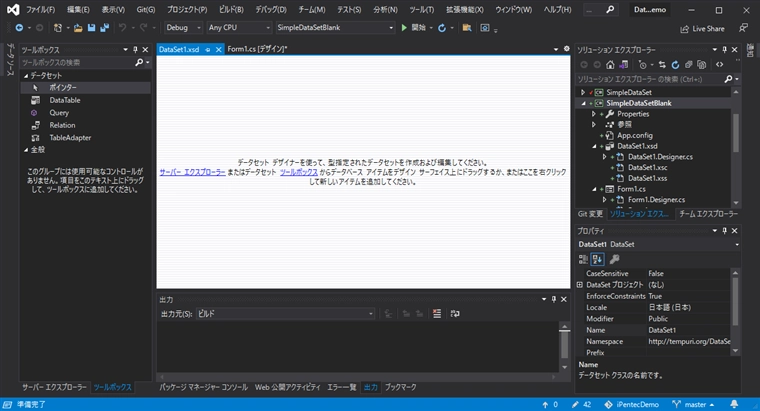This screenshot has height=411, width=760.
Task: Pin the Toolbox panel with pushpin
Action: [x=135, y=49]
